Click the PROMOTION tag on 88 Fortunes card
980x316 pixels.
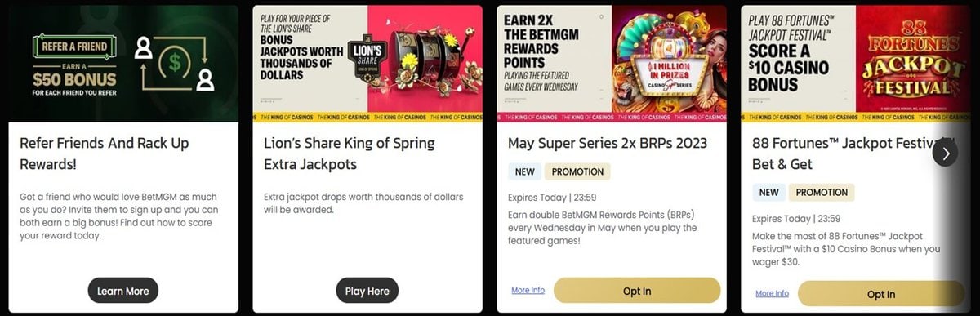(x=822, y=193)
